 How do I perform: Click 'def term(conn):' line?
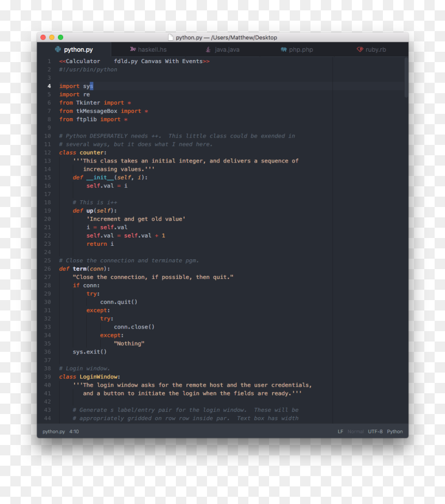tap(84, 269)
